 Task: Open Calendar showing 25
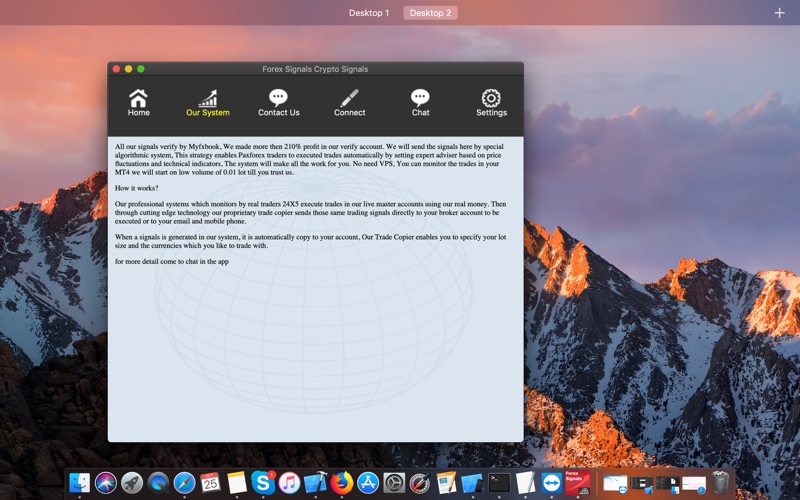pos(211,483)
